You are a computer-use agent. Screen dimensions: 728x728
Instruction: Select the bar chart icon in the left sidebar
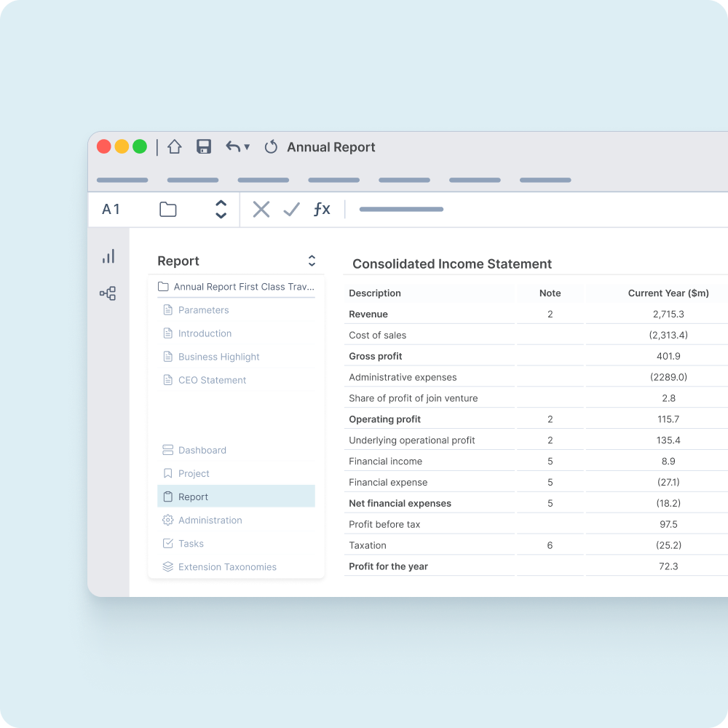[x=108, y=256]
